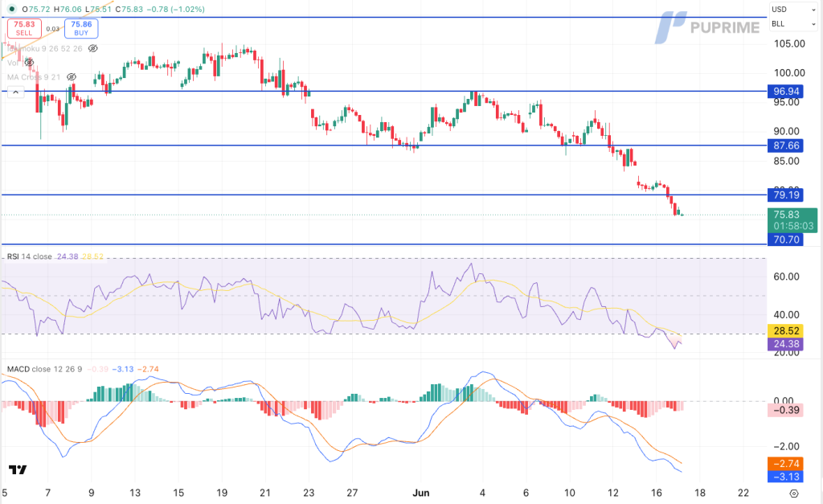Image resolution: width=823 pixels, height=504 pixels.
Task: Click the MACD histogram value label -0.39
Action: coord(785,410)
